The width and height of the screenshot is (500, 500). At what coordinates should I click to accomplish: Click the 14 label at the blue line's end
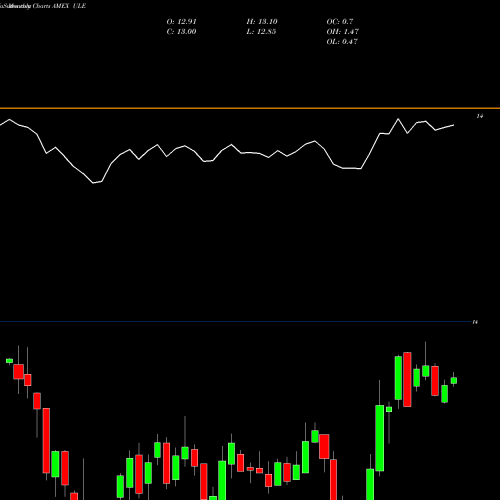475,322
